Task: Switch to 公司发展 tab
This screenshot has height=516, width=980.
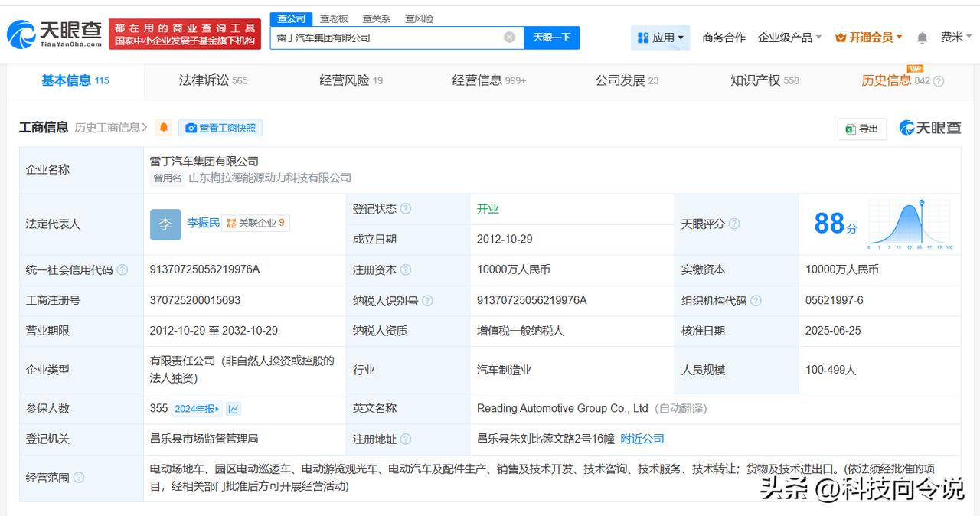Action: 627,80
